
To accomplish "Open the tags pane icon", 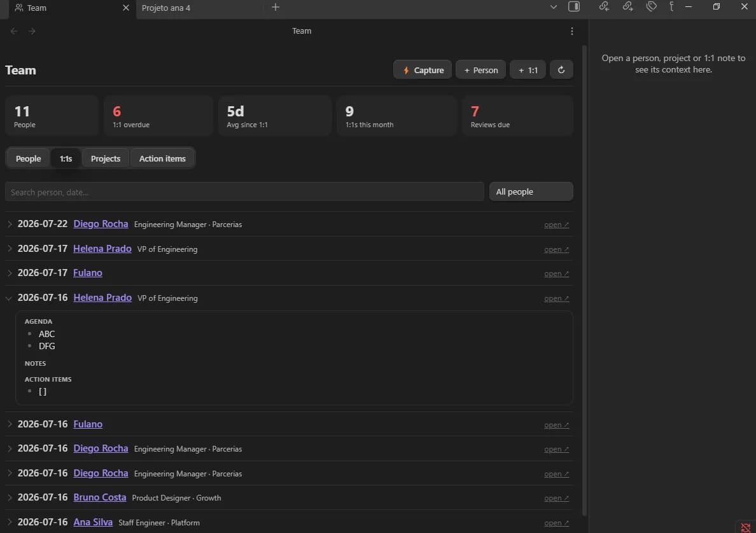I will pos(651,7).
